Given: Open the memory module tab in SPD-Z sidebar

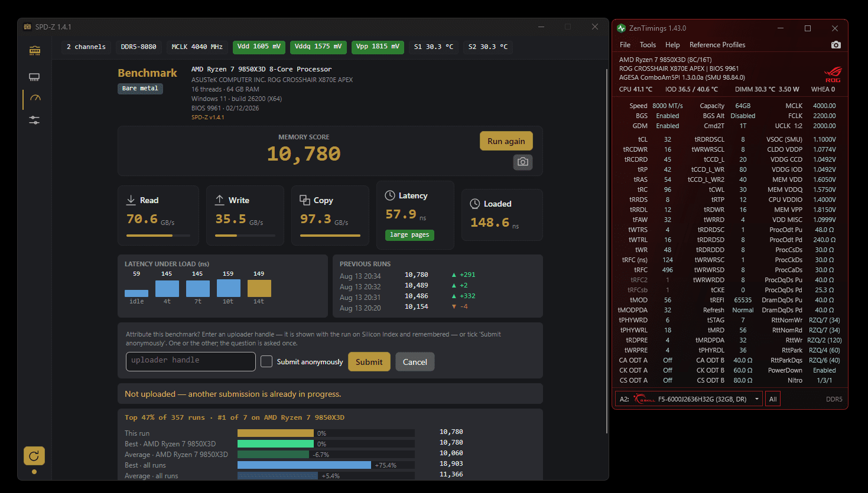Looking at the screenshot, I should tap(35, 51).
